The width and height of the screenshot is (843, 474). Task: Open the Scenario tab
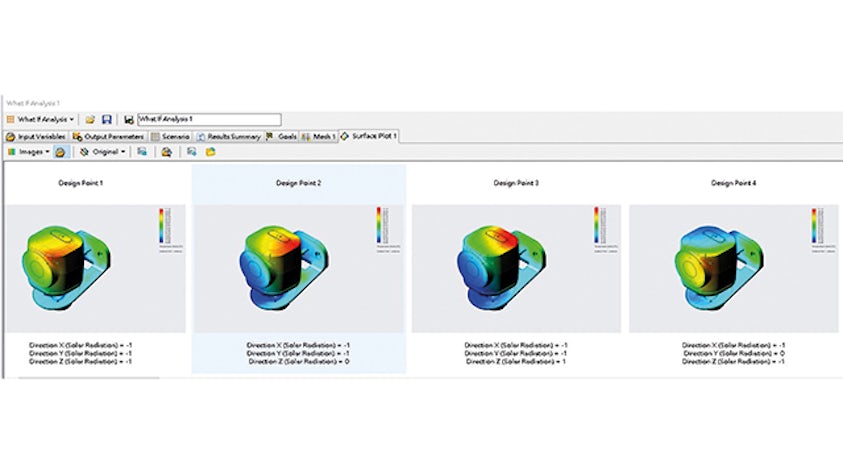click(x=171, y=136)
